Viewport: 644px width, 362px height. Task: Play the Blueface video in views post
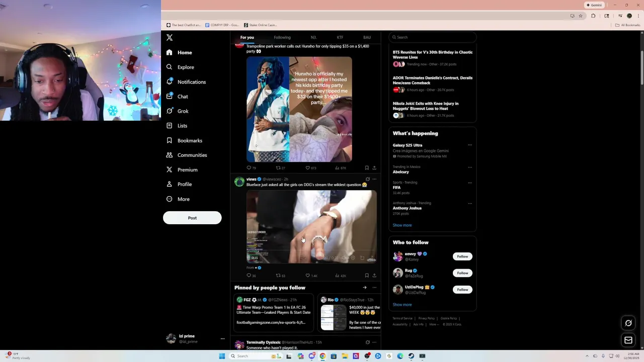tap(311, 227)
